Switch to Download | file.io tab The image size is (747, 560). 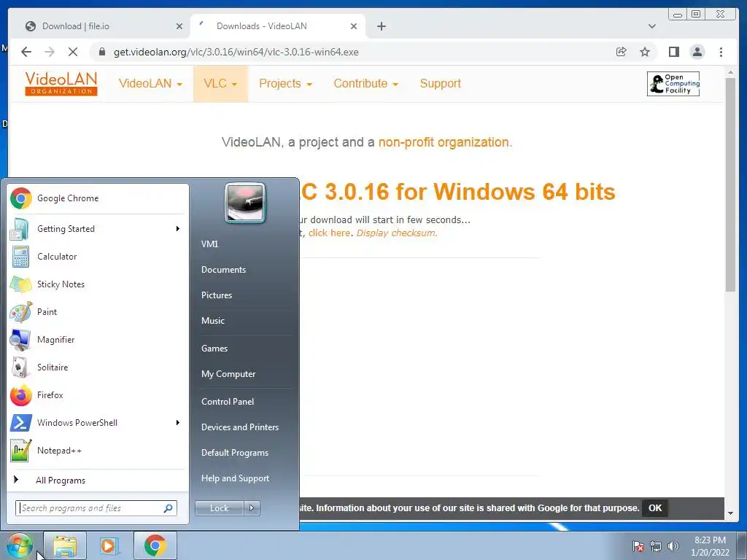(x=98, y=26)
